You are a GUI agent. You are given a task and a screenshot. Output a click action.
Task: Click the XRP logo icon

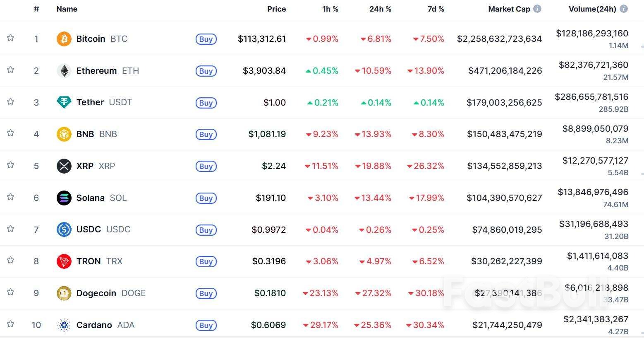pos(64,166)
